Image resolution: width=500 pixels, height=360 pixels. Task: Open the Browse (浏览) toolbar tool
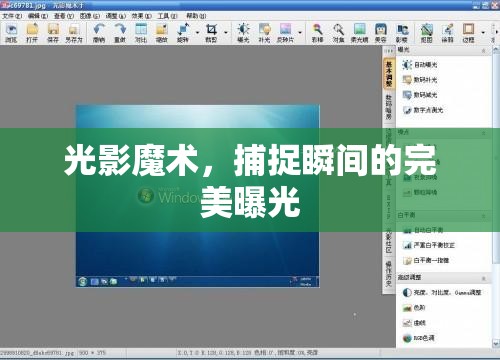click(11, 33)
